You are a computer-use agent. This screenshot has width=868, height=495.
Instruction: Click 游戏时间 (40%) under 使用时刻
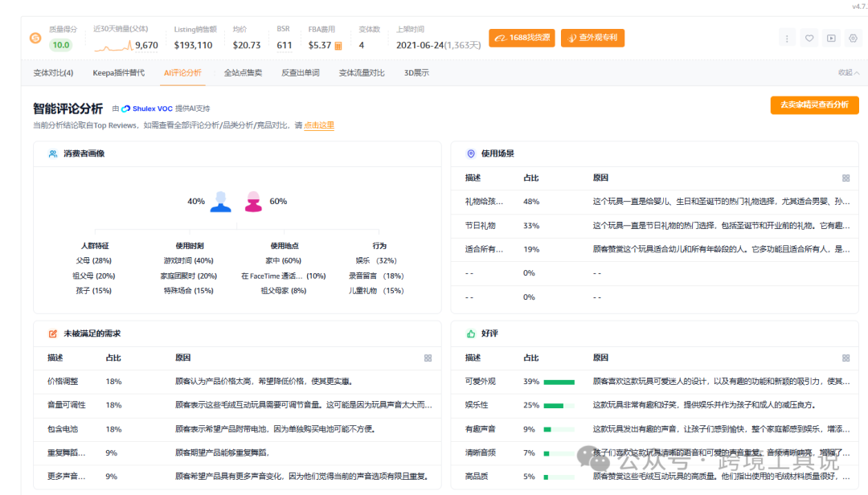[188, 261]
